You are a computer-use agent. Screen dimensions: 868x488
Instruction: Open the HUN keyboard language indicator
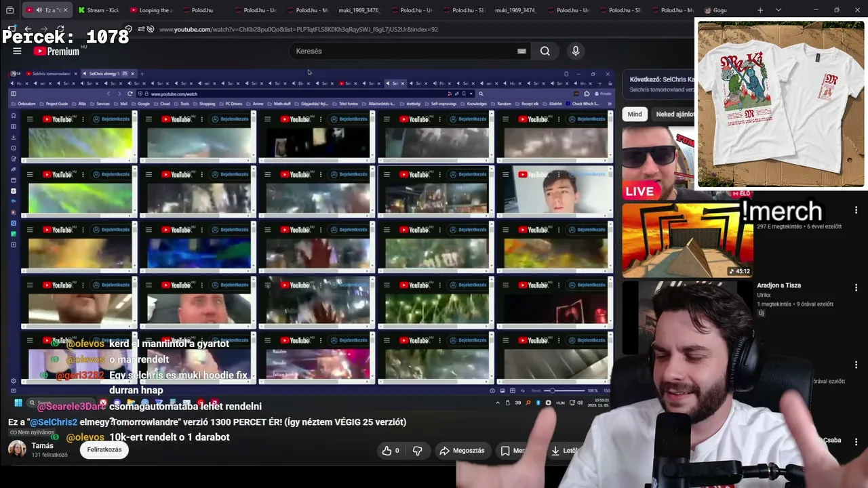[560, 403]
